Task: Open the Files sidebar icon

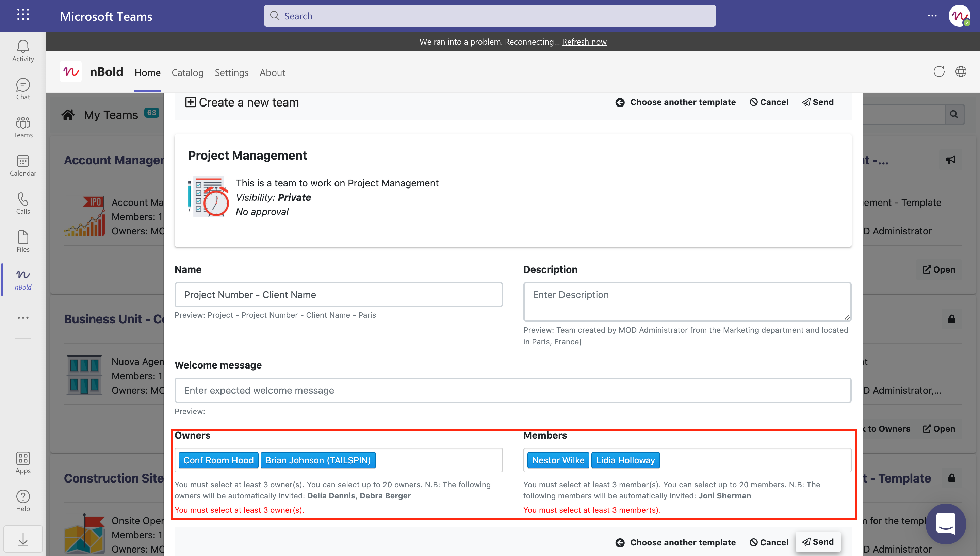Action: click(23, 241)
